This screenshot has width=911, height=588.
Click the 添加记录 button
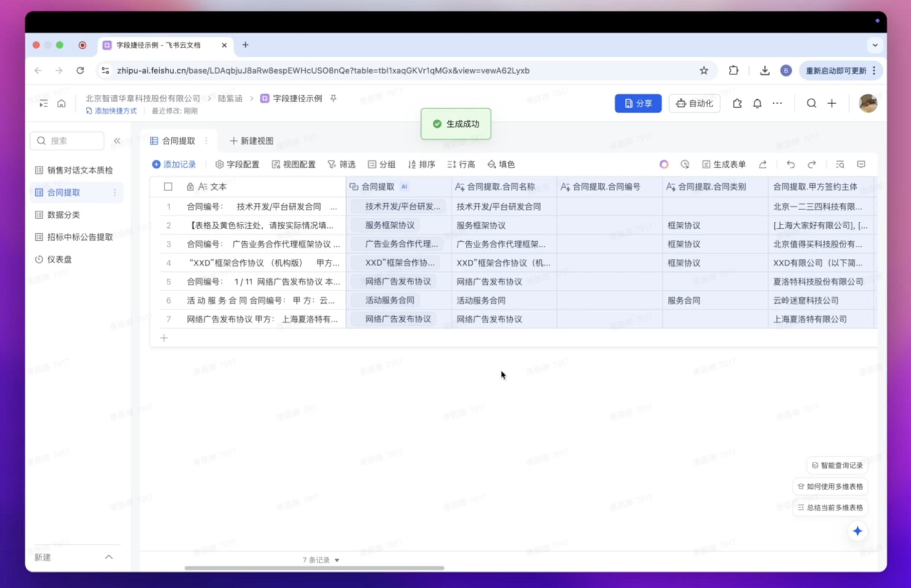[x=174, y=165]
